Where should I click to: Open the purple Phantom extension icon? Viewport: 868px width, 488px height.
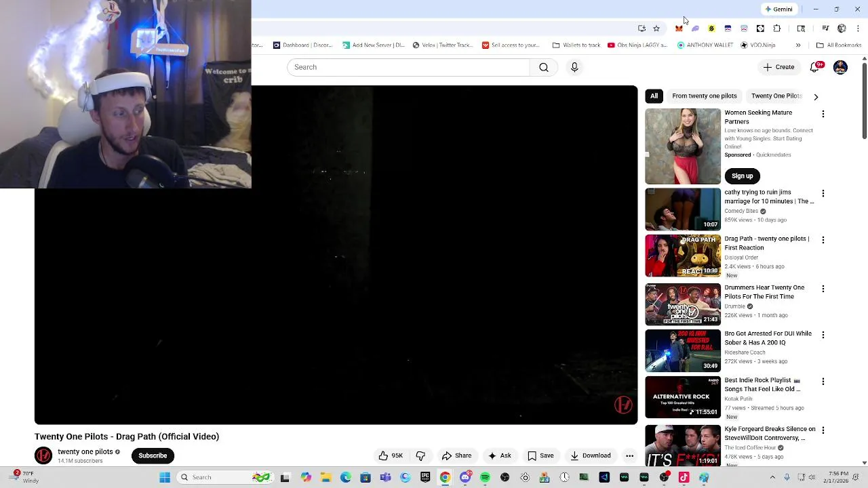point(695,28)
